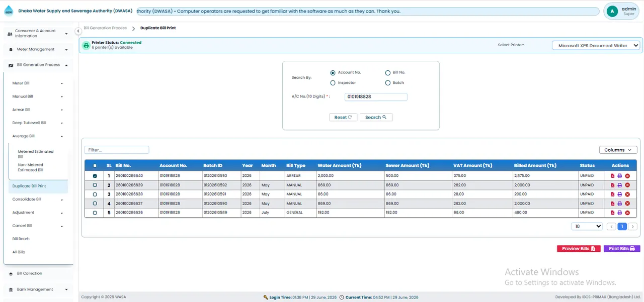Image resolution: width=644 pixels, height=302 pixels.
Task: Remove bill 260100286636 with red X icon
Action: (x=627, y=213)
